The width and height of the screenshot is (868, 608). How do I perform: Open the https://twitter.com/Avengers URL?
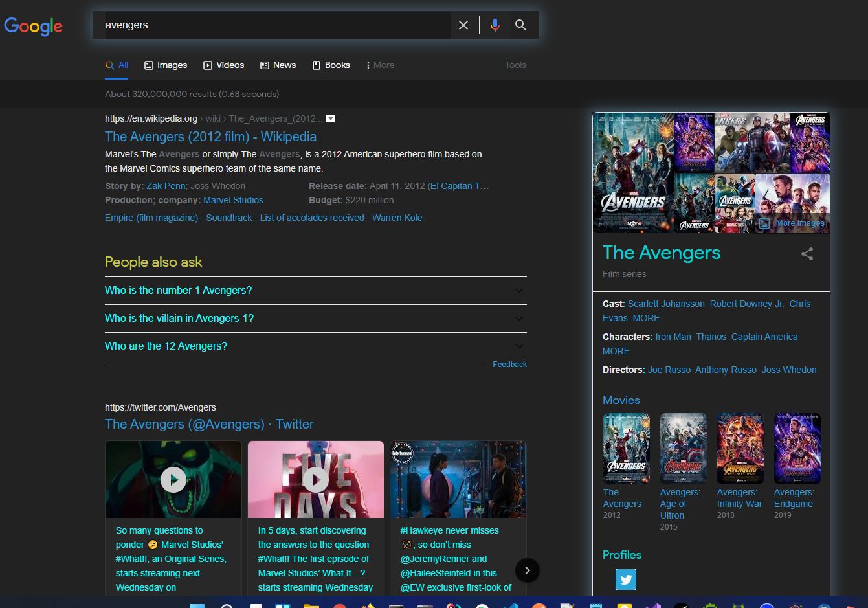pyautogui.click(x=161, y=407)
